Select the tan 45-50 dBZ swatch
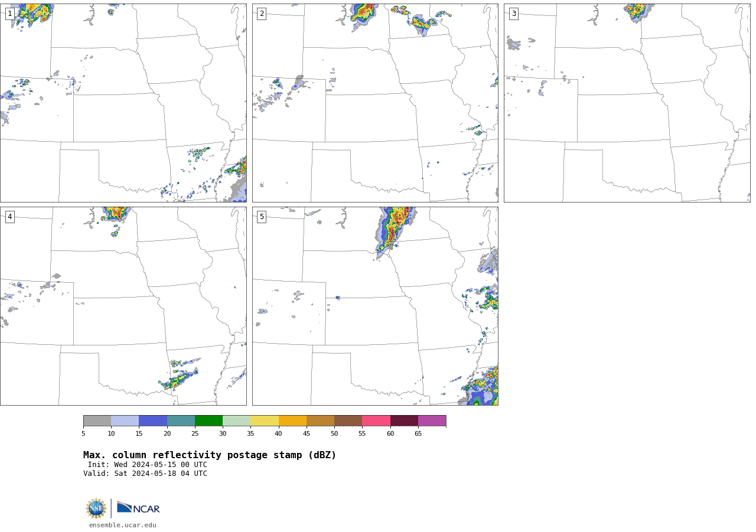756x532 pixels. (321, 421)
